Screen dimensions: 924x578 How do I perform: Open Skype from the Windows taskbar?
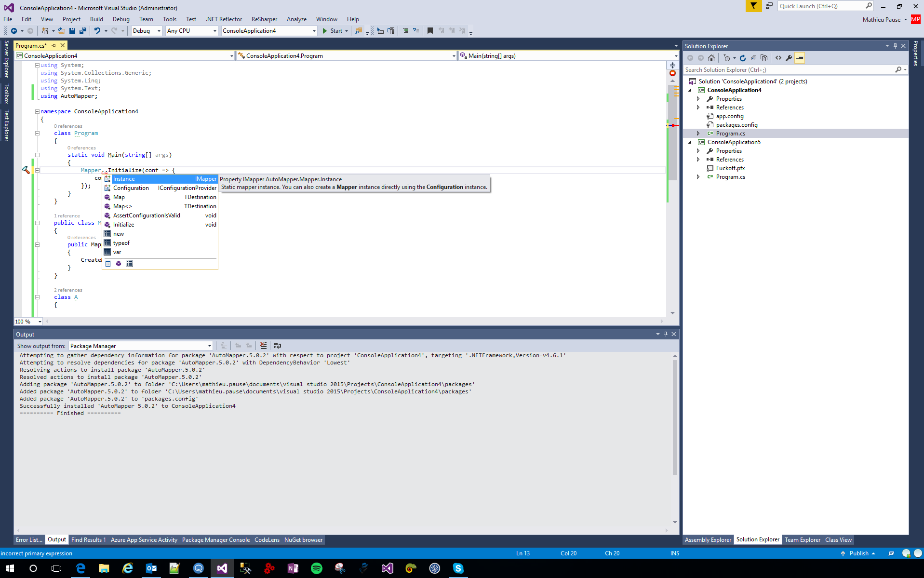[458, 568]
